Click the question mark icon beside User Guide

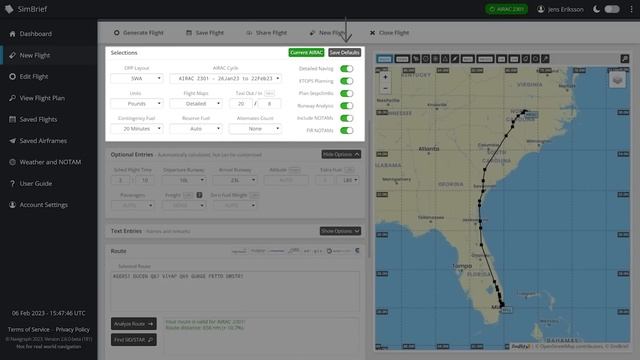coord(12,184)
